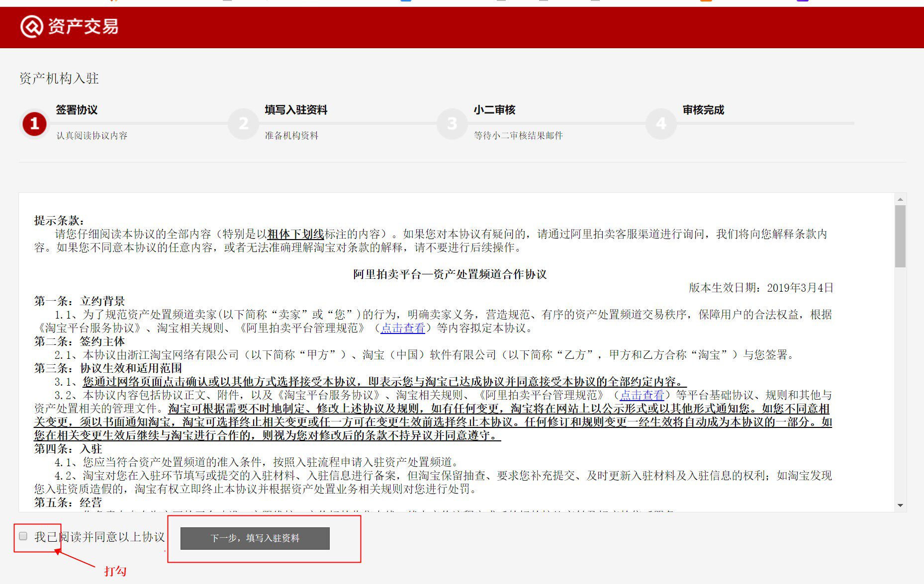This screenshot has height=584, width=924.
Task: Tick the 我已阅读并同意以上协议 checkbox
Action: tap(23, 536)
